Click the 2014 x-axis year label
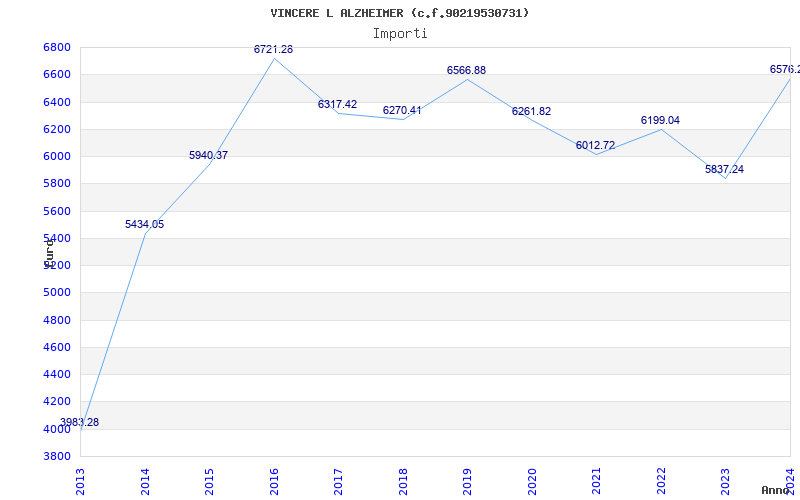The height and width of the screenshot is (500, 800). click(x=145, y=482)
